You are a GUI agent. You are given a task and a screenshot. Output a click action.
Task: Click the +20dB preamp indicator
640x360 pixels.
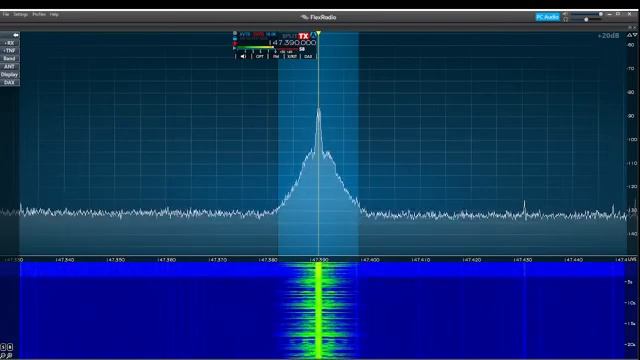608,36
